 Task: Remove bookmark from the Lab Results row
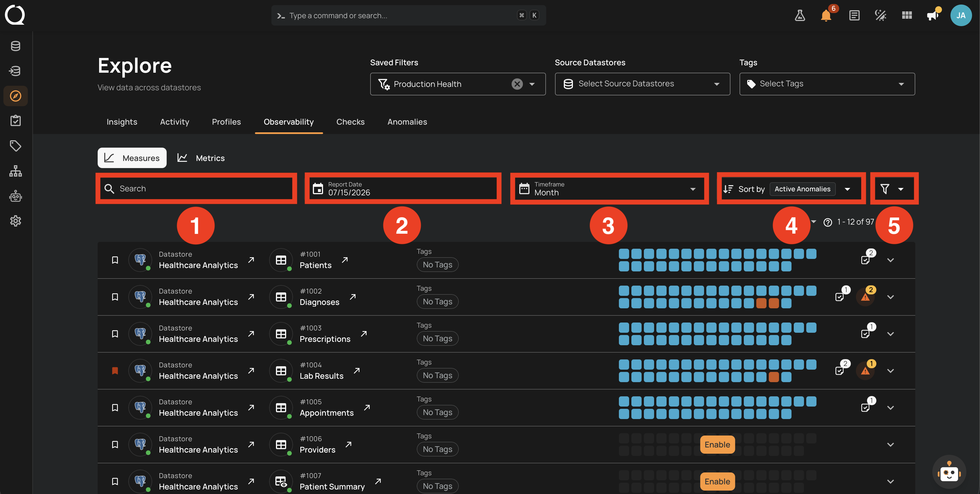(115, 371)
